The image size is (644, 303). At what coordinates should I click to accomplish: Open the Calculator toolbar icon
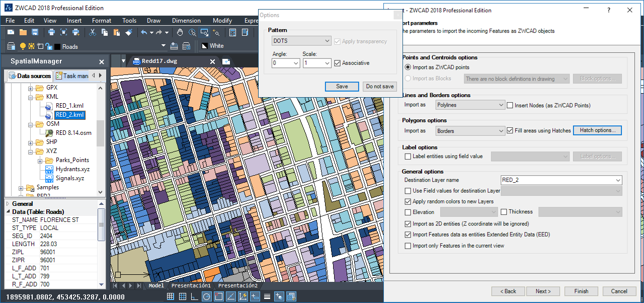coord(233,32)
